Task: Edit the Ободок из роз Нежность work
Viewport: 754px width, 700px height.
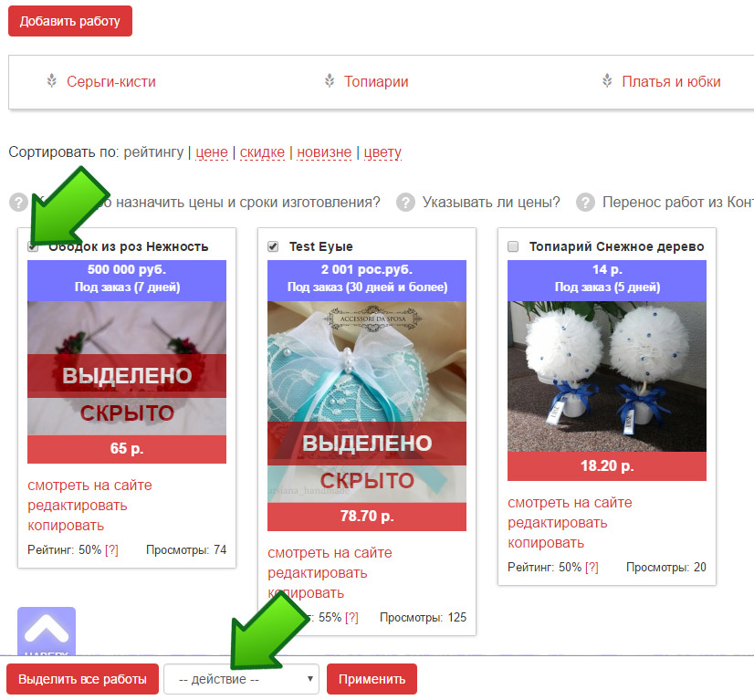Action: (78, 506)
